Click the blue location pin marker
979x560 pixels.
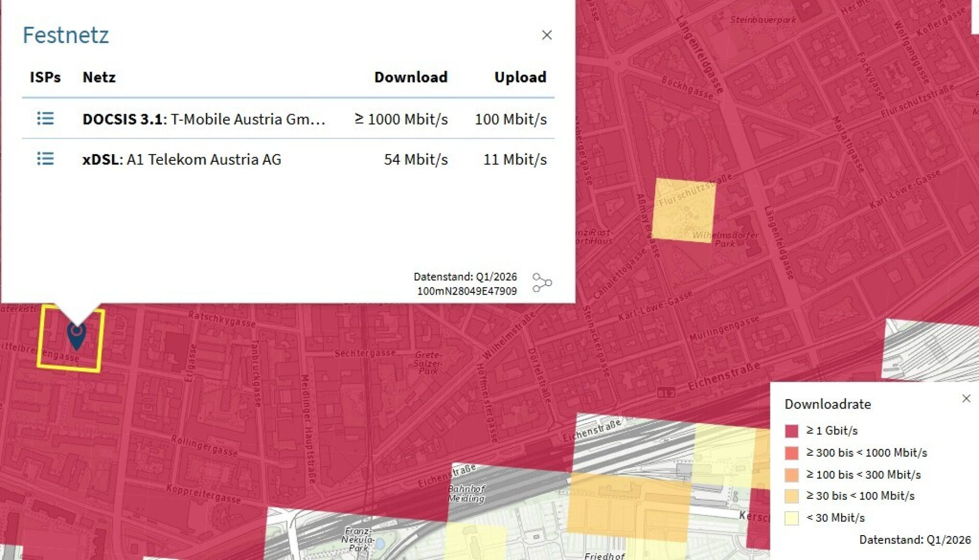tap(76, 335)
